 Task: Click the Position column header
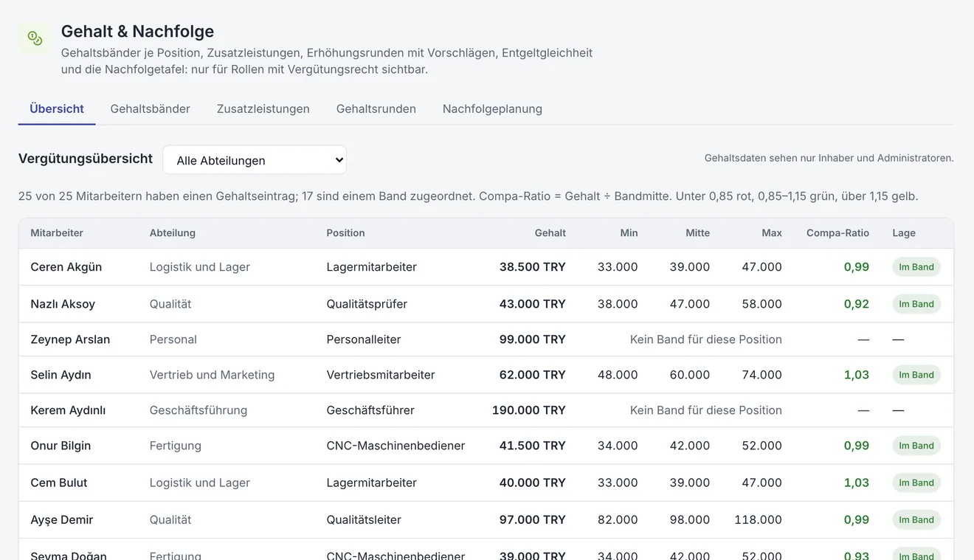346,233
